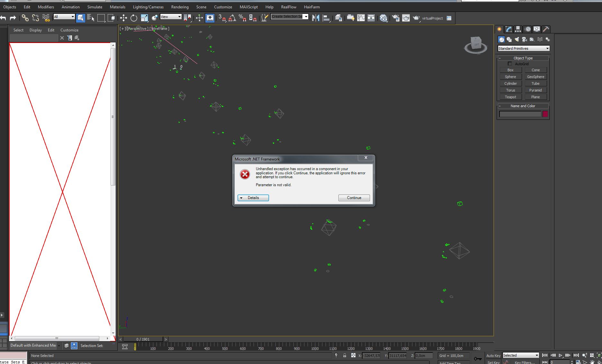Screen dimensions: 602x364
Task: Open the Rendering menu
Action: (x=180, y=7)
